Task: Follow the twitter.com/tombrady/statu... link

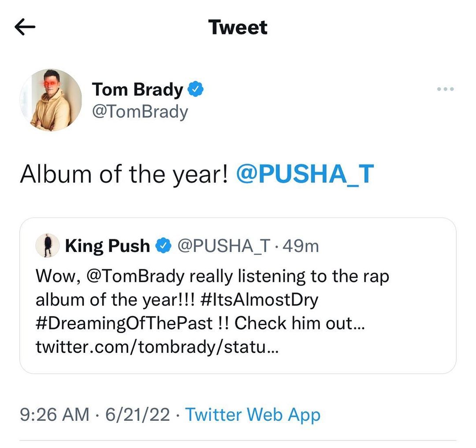Action: 156,348
